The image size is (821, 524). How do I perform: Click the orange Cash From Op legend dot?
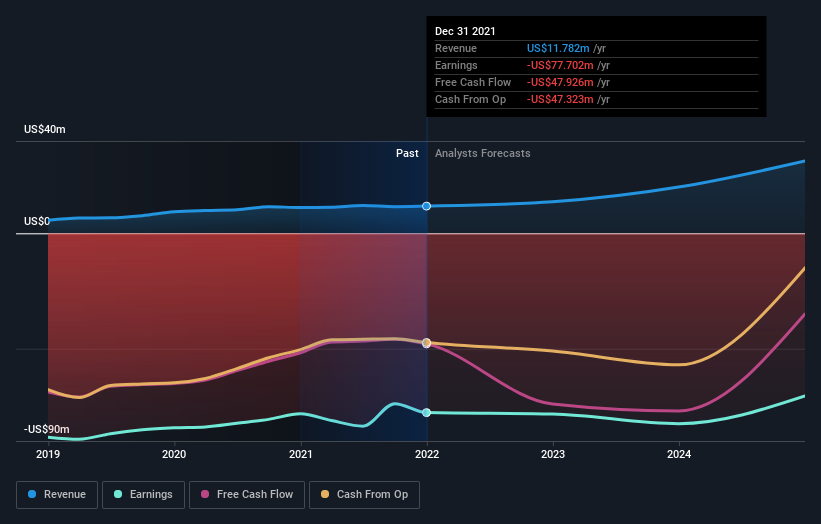click(325, 494)
